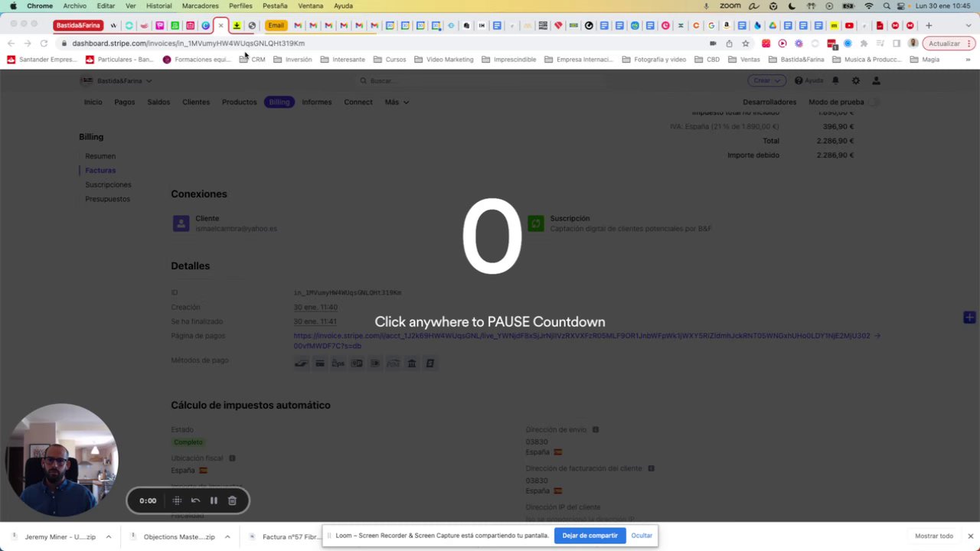This screenshot has height=551, width=980.
Task: Open the Chrome extensions puzzle icon
Action: point(864,44)
